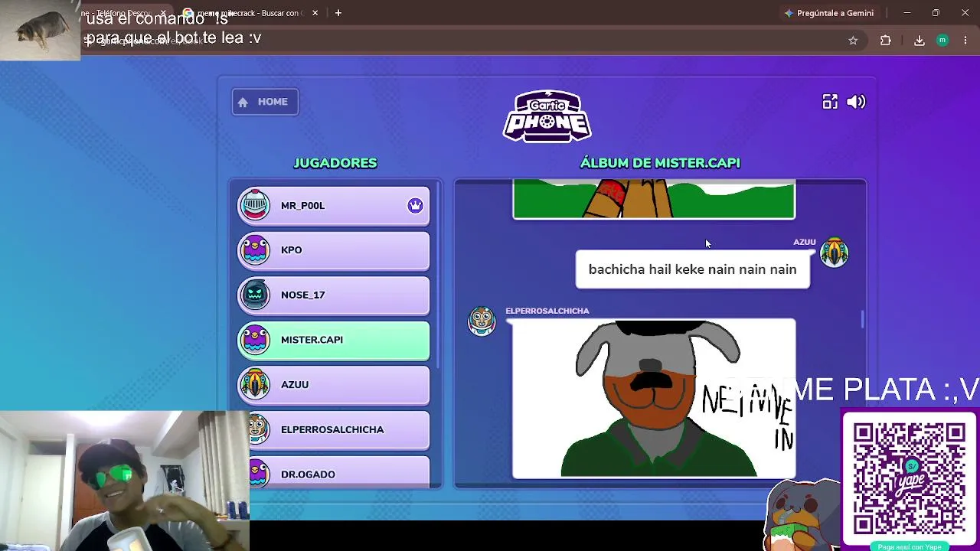Click ELPERROSALCHICHA's avatar in the album

point(482,321)
